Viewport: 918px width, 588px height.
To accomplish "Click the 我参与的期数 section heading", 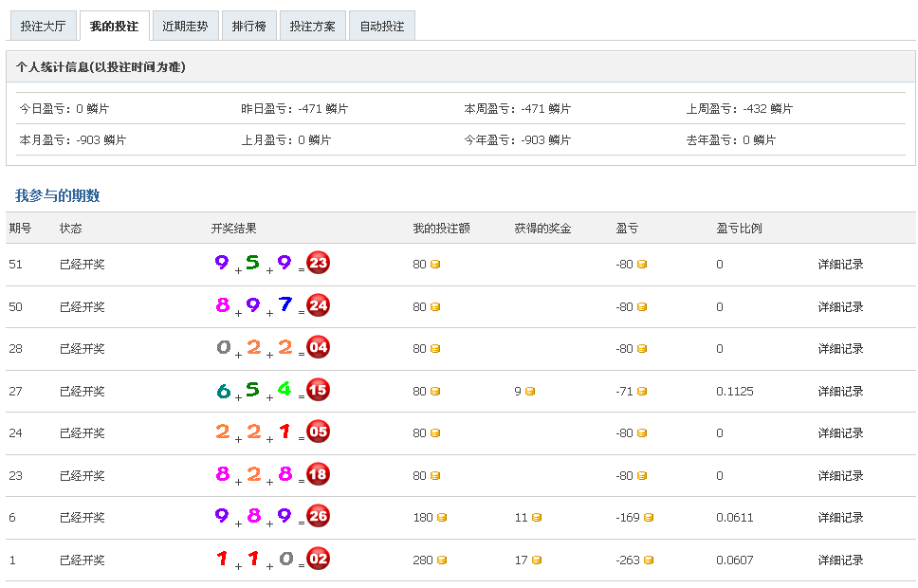I will pos(58,196).
